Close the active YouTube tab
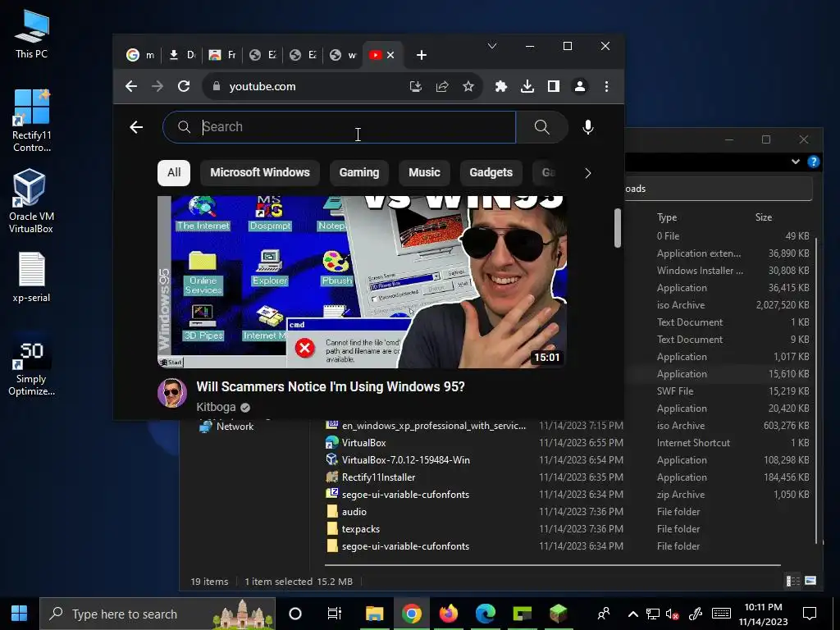 click(x=390, y=55)
